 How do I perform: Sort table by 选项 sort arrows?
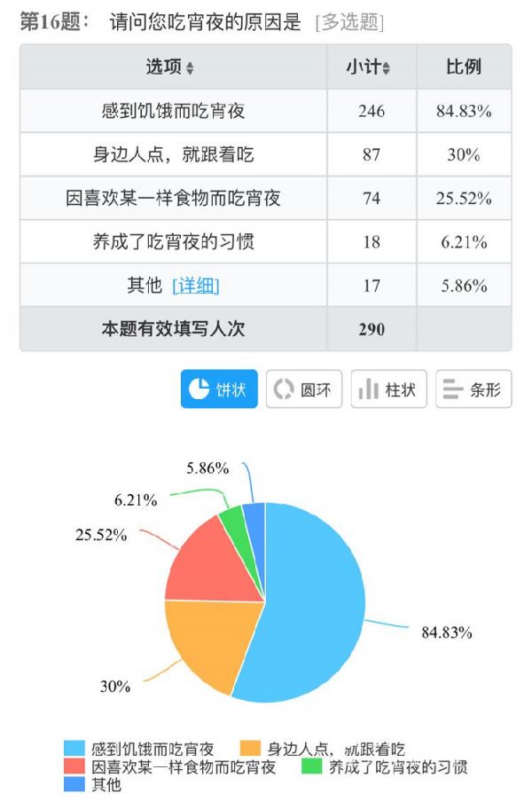click(190, 67)
